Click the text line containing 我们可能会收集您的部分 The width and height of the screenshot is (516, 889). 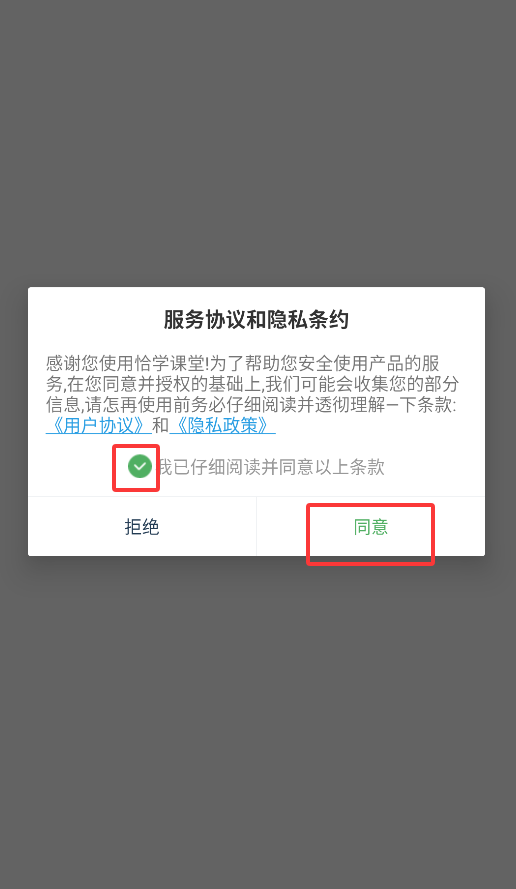coord(252,384)
